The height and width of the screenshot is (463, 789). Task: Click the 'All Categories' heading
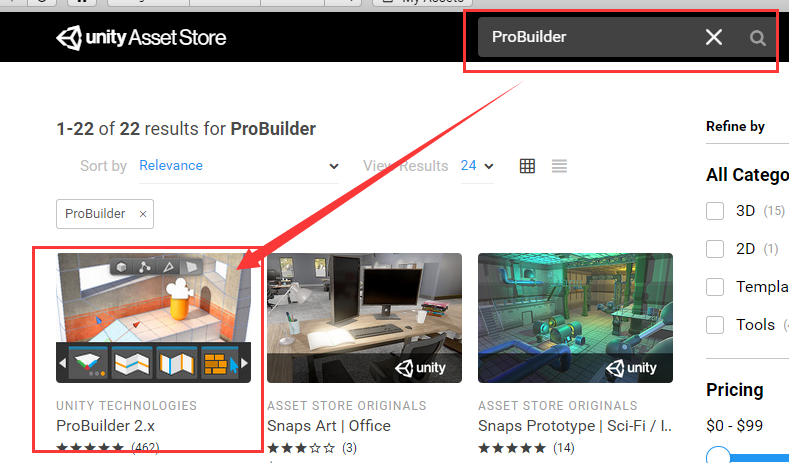[747, 175]
